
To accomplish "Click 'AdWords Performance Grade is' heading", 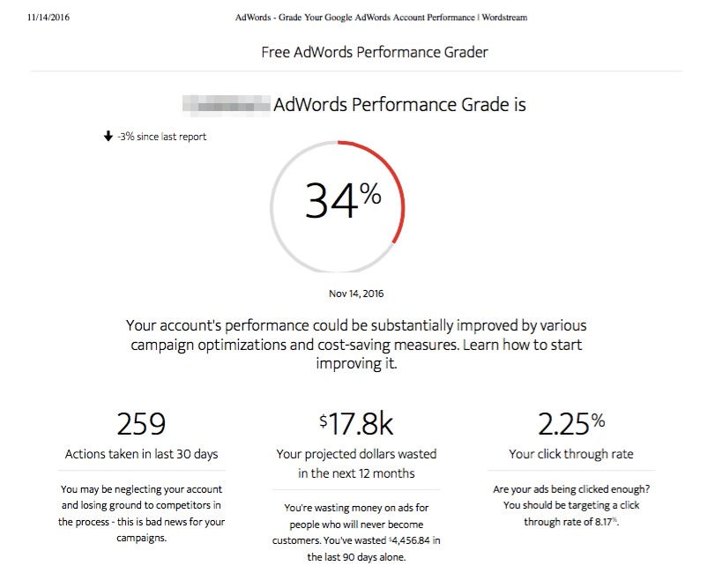I will click(x=399, y=105).
